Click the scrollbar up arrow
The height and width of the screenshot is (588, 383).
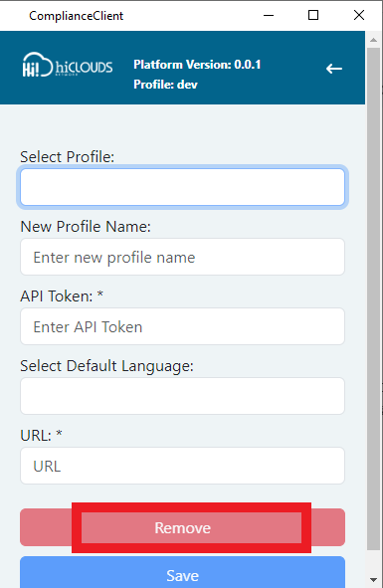pyautogui.click(x=373, y=40)
